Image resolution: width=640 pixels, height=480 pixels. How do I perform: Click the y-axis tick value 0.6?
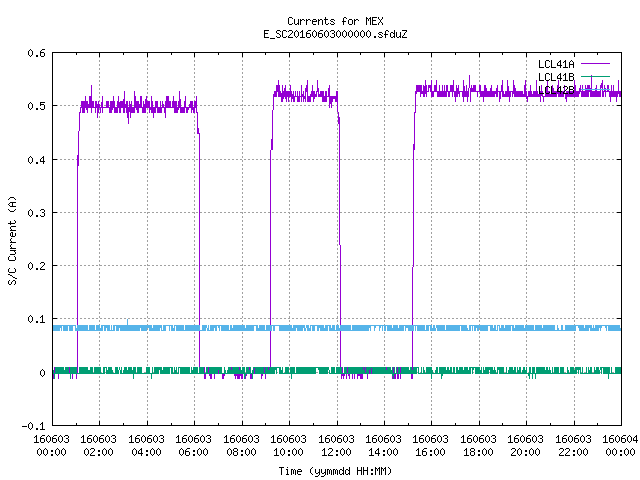point(36,53)
